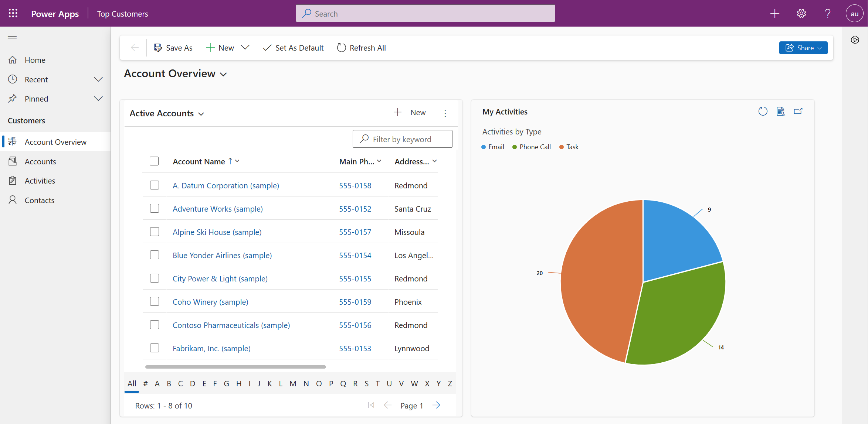Collapse the left navigation pane
Screen dimensions: 868x424
[x=12, y=38]
